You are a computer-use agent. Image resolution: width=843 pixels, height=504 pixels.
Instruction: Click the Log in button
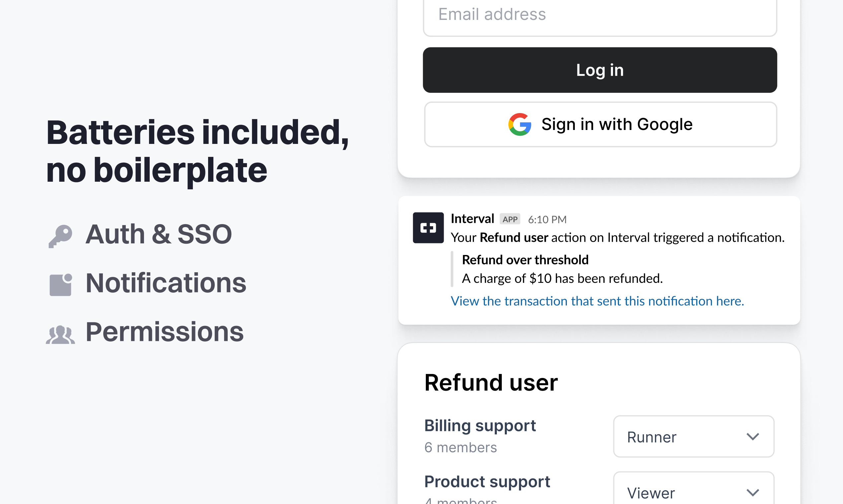pos(600,70)
